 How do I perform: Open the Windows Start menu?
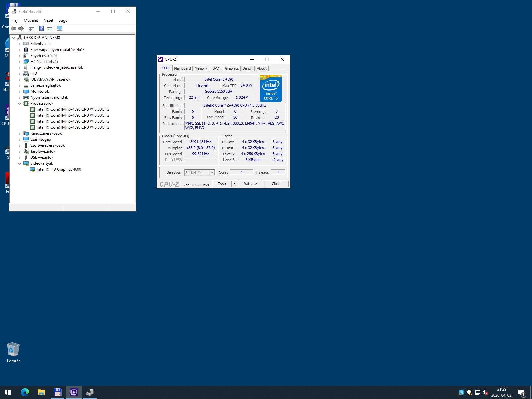8,392
